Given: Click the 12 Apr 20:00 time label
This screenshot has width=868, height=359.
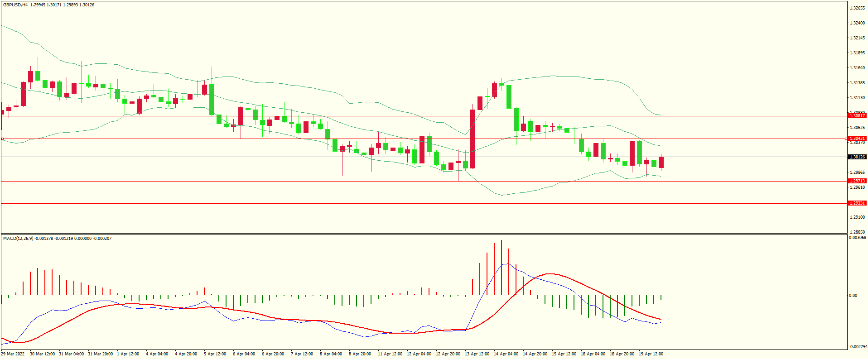Looking at the screenshot, I should click(x=448, y=354).
